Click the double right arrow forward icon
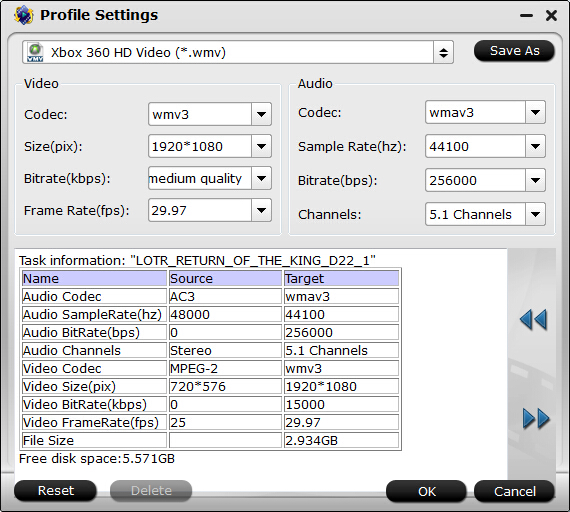The width and height of the screenshot is (570, 512). click(x=536, y=419)
